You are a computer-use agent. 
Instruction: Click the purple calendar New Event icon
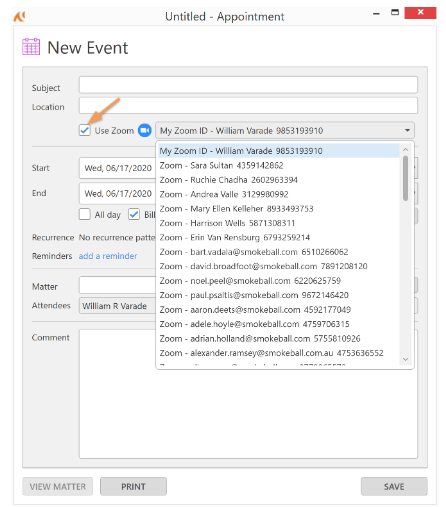(x=31, y=46)
